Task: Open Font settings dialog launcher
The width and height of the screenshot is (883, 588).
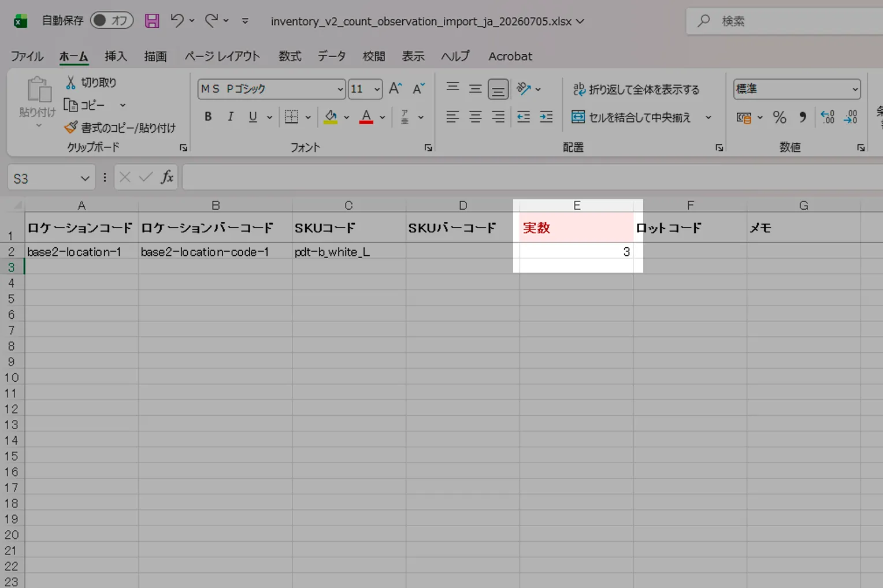Action: [x=428, y=148]
